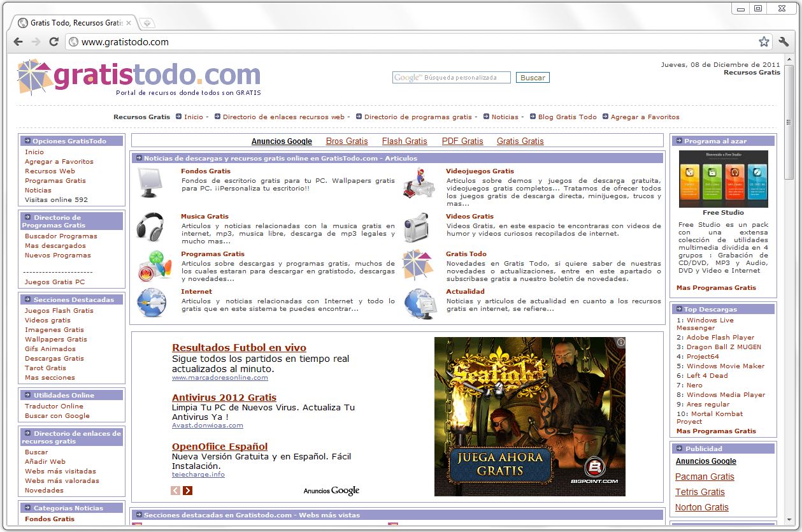Click the camcorder icon beside Videos Gratis

[417, 227]
